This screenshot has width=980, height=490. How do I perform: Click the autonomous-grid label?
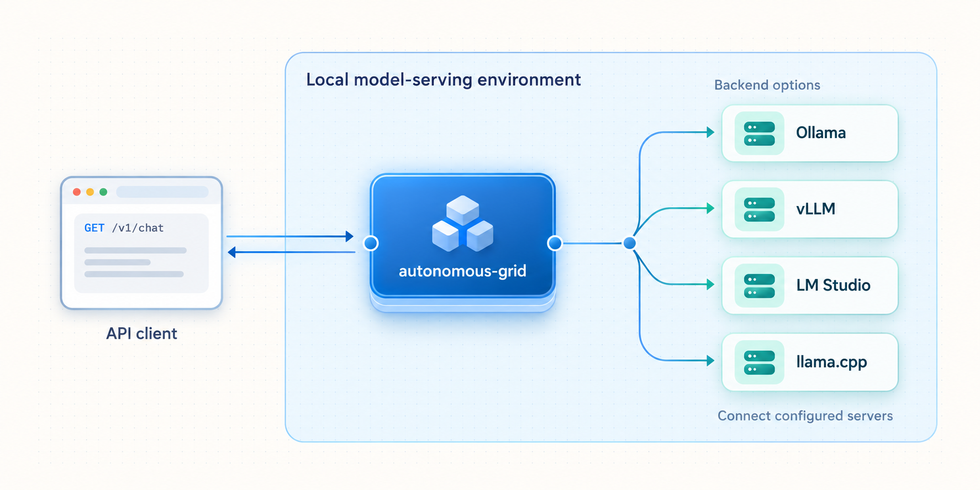click(462, 271)
